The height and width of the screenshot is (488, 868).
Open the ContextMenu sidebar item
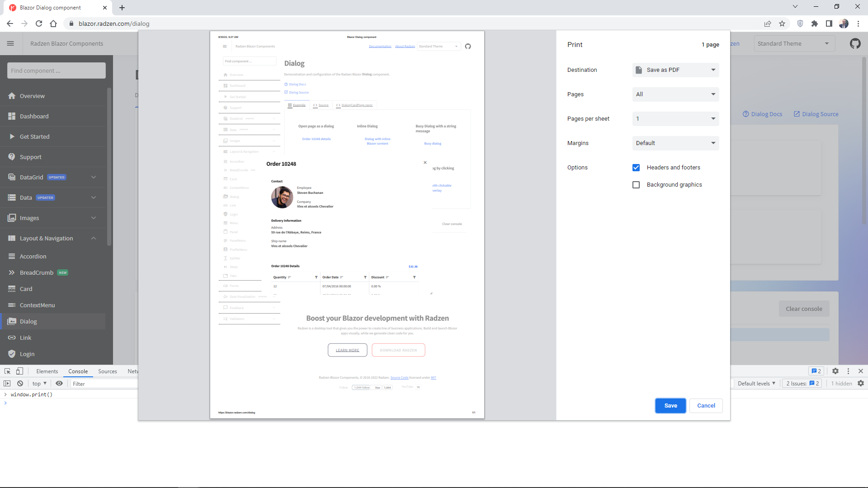click(53, 305)
